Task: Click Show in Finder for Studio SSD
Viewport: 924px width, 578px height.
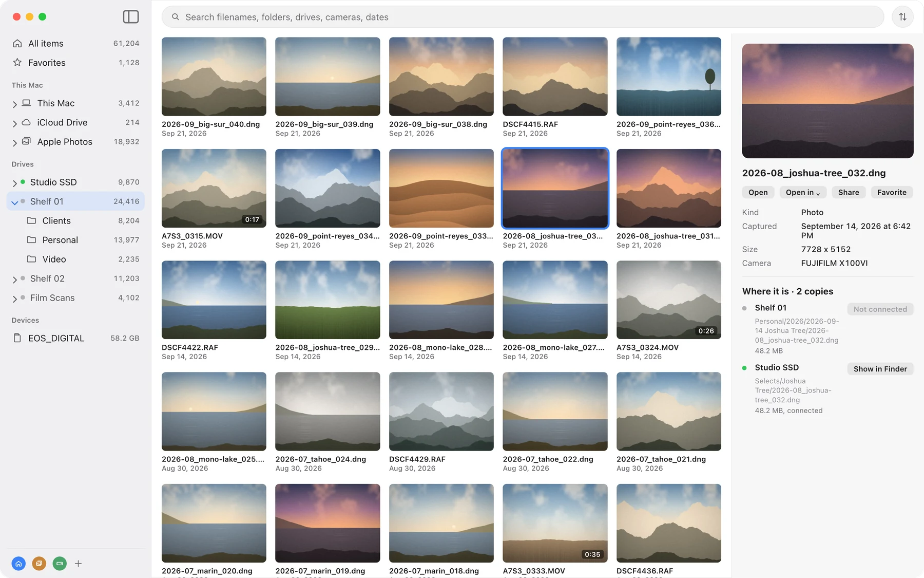Action: [880, 368]
